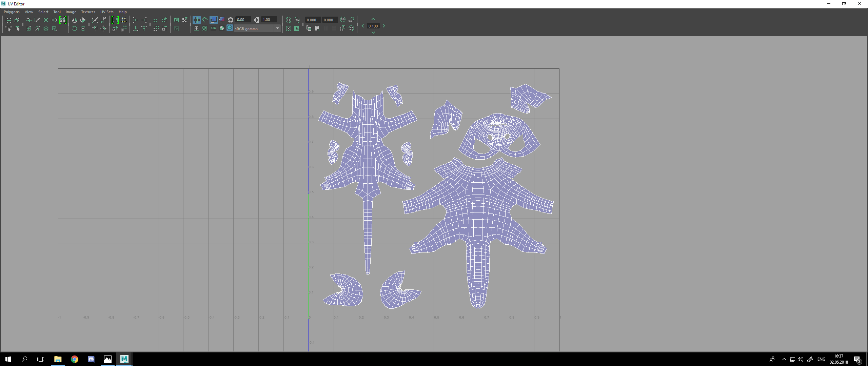Open Chrome from the taskbar
The image size is (868, 366).
coord(75,359)
